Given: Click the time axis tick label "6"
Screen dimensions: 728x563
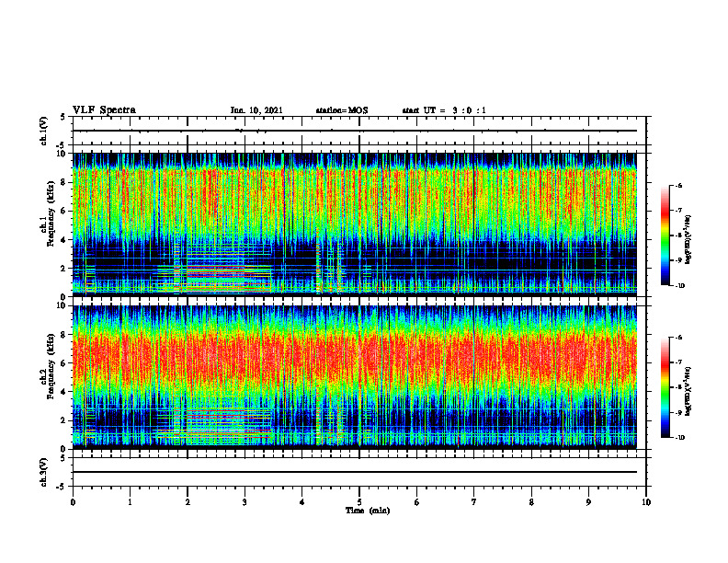Looking at the screenshot, I should (x=417, y=502).
